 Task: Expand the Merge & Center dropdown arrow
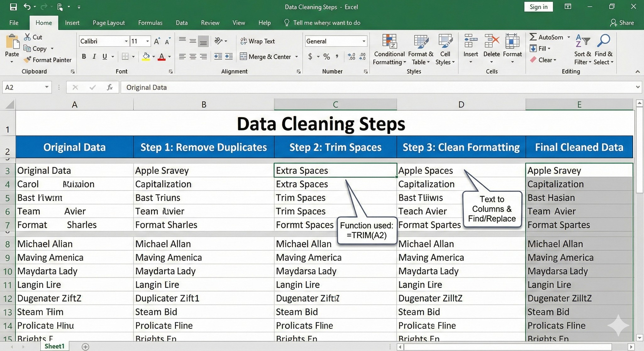[x=297, y=57]
